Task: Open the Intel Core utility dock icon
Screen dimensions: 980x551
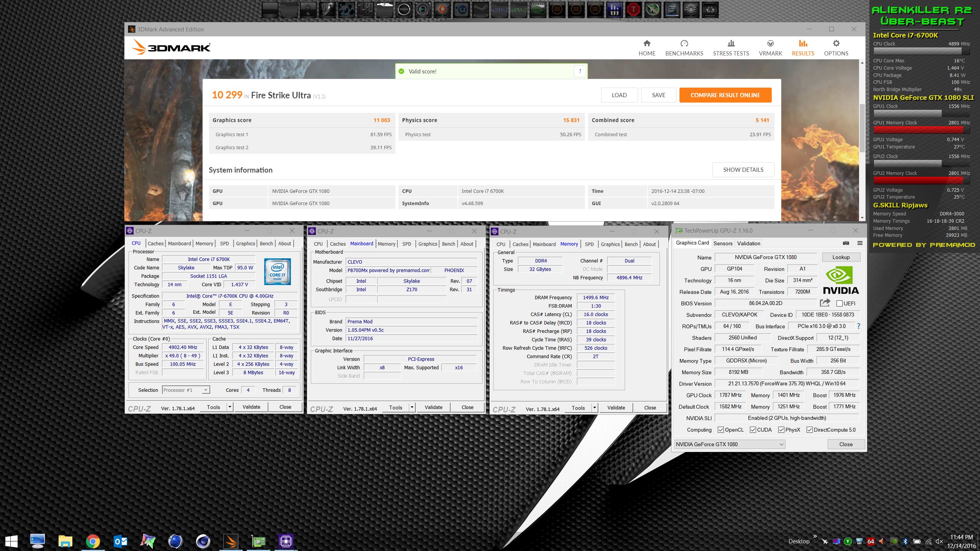Action: click(x=672, y=9)
